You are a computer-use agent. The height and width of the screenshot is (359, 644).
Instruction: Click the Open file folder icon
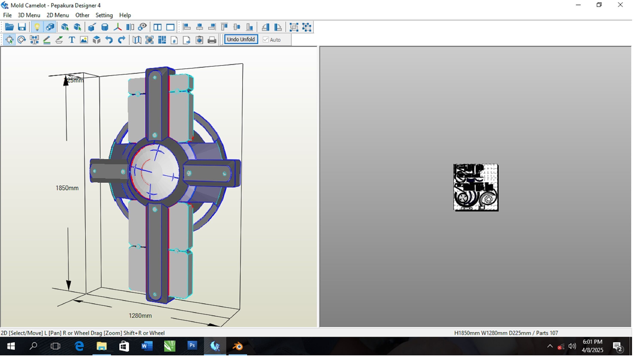click(x=9, y=27)
